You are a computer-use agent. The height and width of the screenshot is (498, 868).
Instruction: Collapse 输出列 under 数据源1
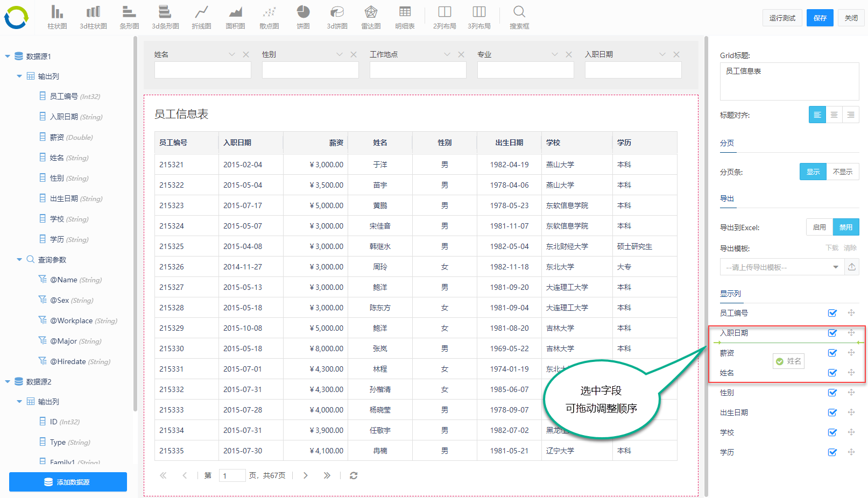point(19,76)
